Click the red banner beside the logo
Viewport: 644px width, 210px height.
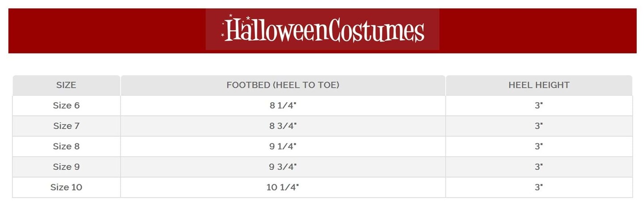point(537,30)
